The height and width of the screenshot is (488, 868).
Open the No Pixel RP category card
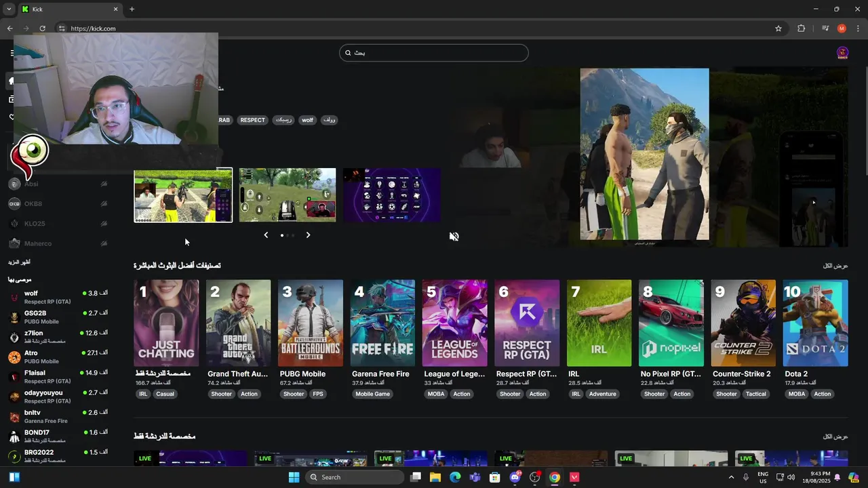pos(671,323)
